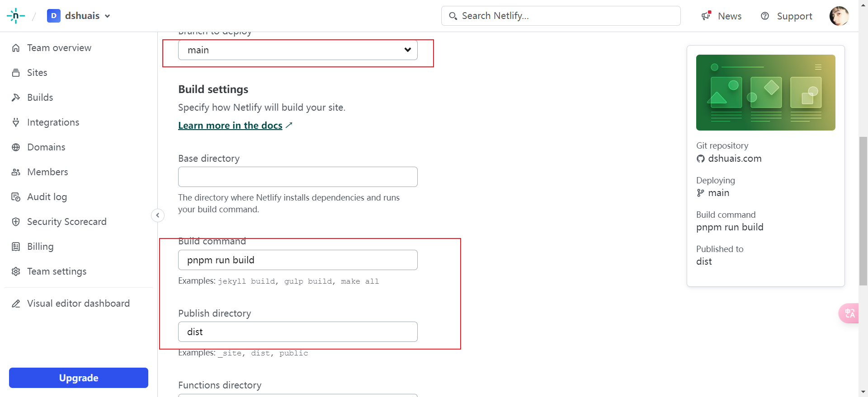Click the site preview thumbnail image
This screenshot has width=868, height=397.
766,93
